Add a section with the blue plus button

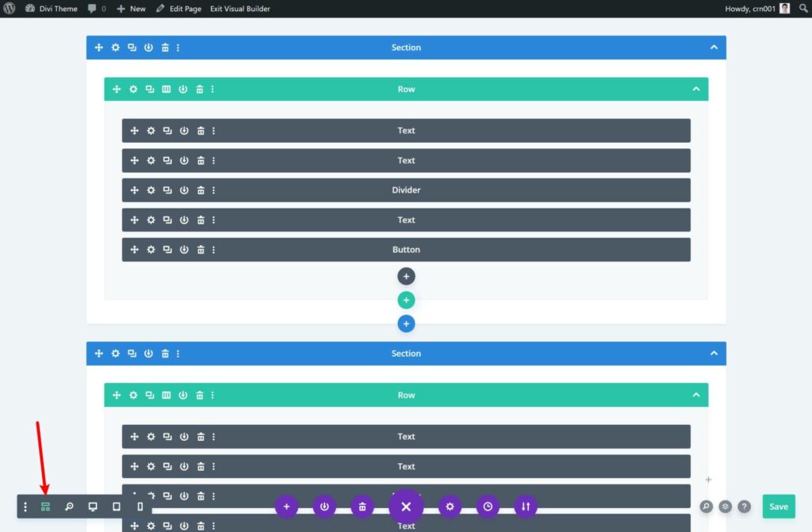tap(406, 323)
